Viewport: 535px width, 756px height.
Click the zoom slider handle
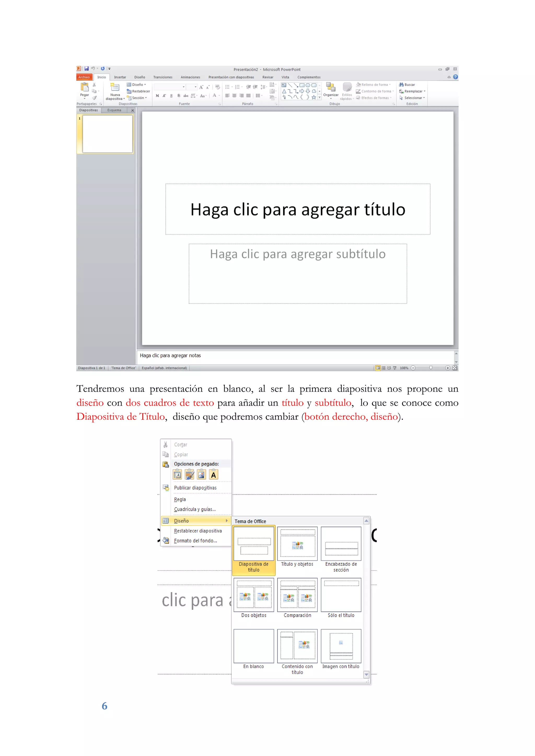click(431, 368)
